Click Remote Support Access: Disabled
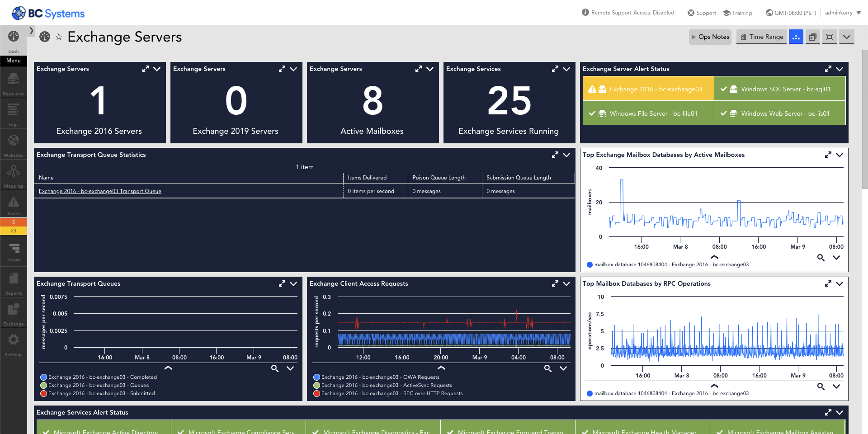This screenshot has width=868, height=434. [x=628, y=13]
